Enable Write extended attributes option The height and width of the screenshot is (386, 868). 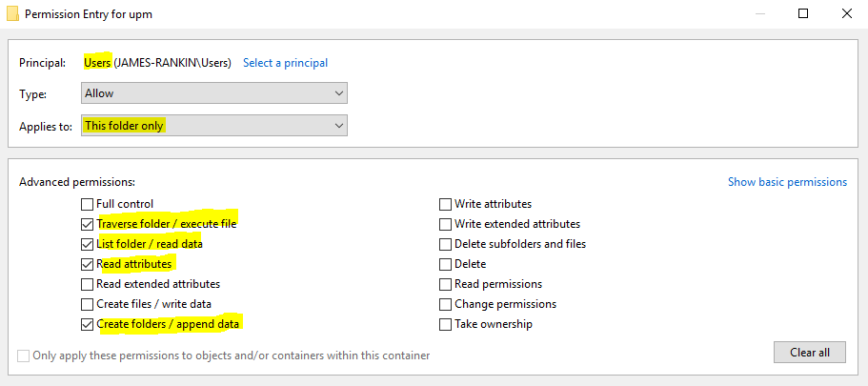click(x=445, y=224)
